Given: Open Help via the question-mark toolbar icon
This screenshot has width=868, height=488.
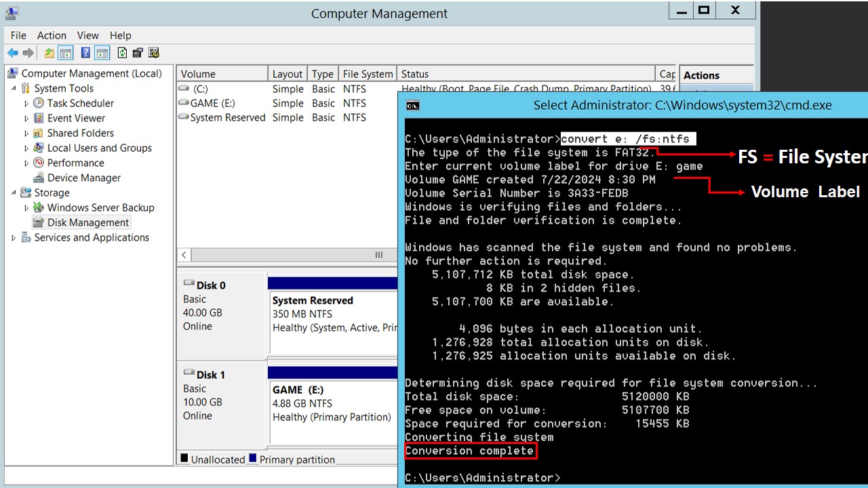Looking at the screenshot, I should point(86,53).
